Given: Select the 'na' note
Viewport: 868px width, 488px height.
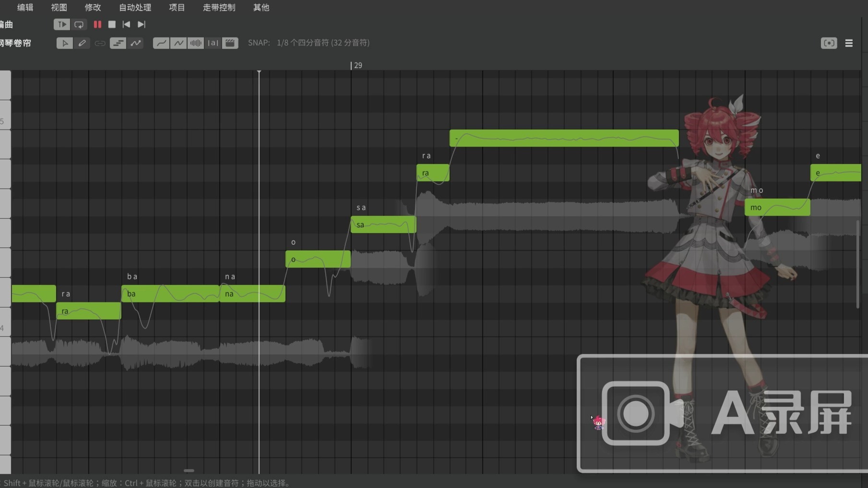Looking at the screenshot, I should pos(252,294).
